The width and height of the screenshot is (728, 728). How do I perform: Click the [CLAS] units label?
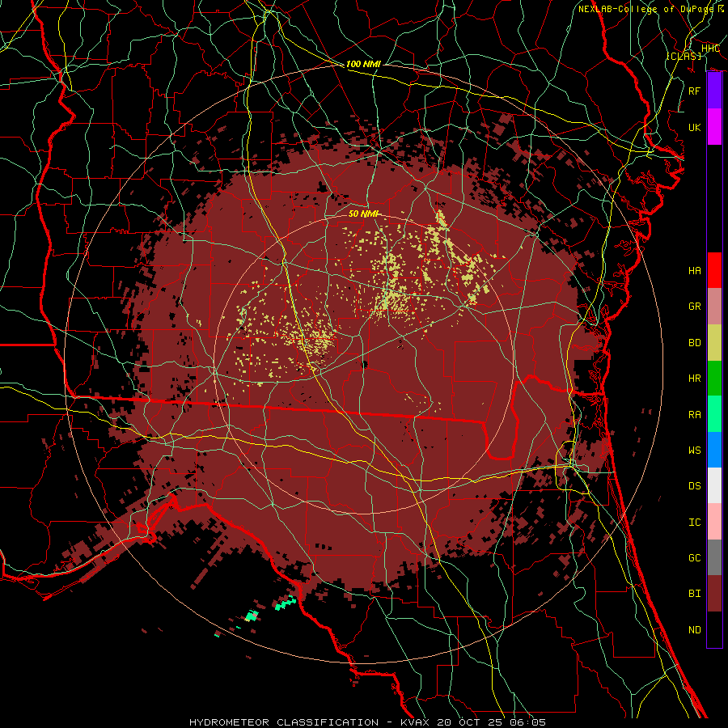click(x=684, y=56)
